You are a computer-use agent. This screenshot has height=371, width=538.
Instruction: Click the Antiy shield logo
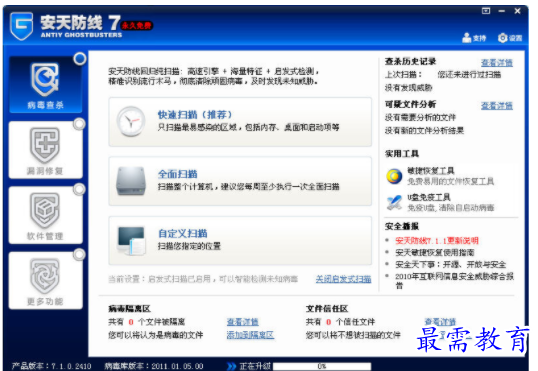pos(21,26)
